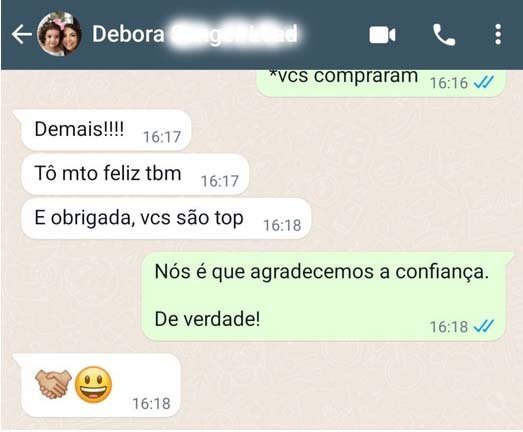
Task: Open the three-dot more options menu
Action: (x=498, y=34)
